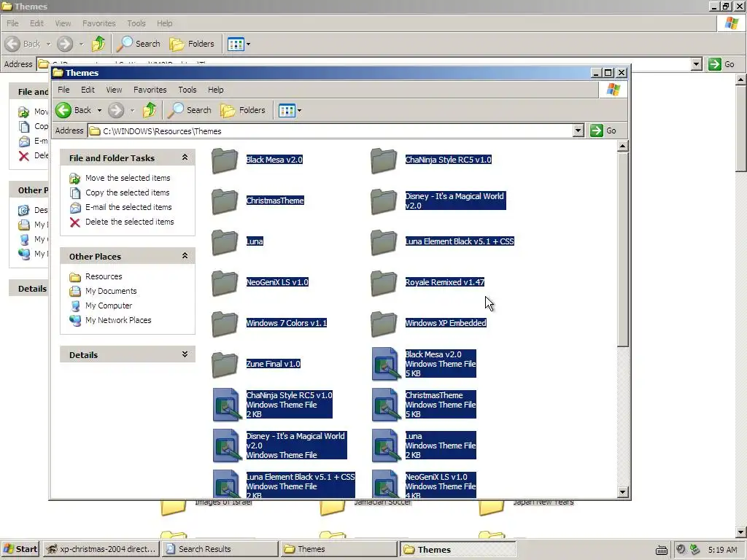
Task: Click Folders button in background Themes window
Action: coord(192,44)
